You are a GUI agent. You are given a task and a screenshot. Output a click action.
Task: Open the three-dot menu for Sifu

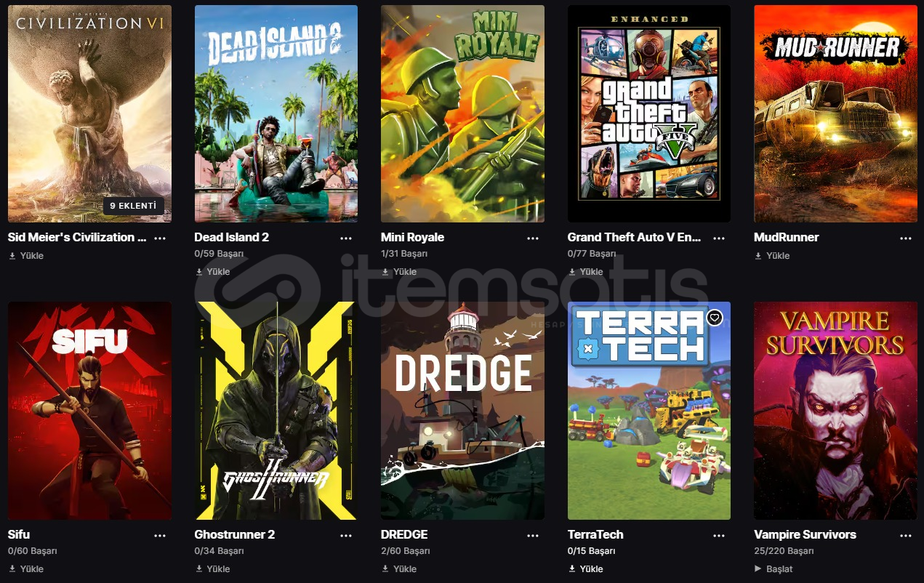pyautogui.click(x=160, y=535)
